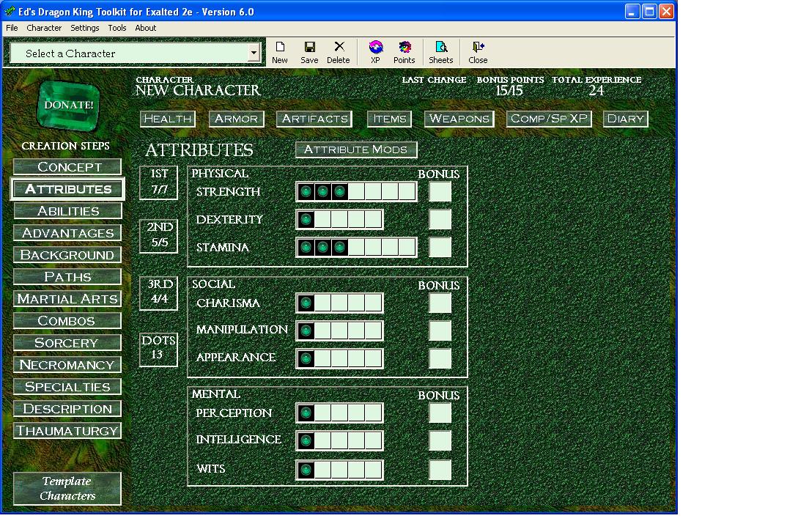The width and height of the screenshot is (798, 532).
Task: Open the Comp/Sp XP section
Action: [549, 119]
